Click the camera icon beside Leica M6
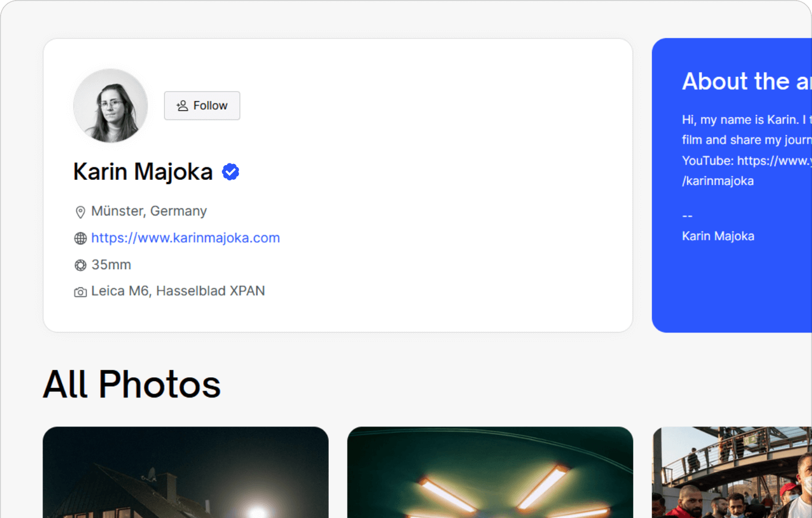Screen dimensions: 812x518 [80, 292]
